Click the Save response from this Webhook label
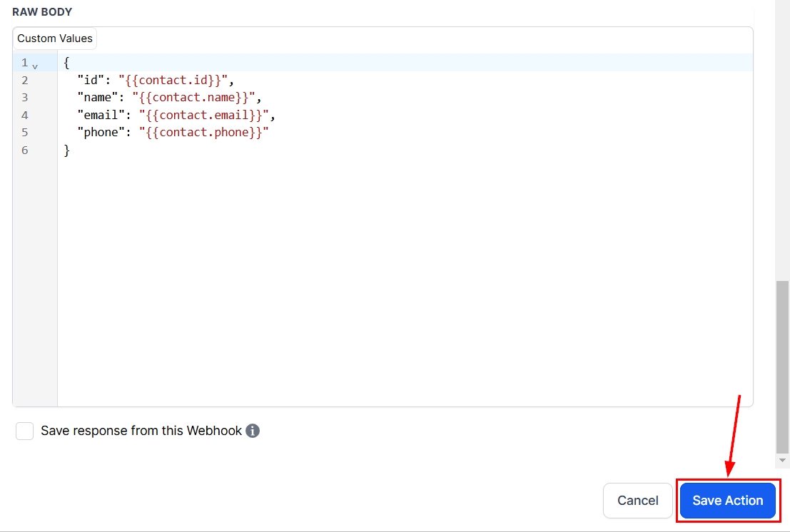790x532 pixels. 141,431
